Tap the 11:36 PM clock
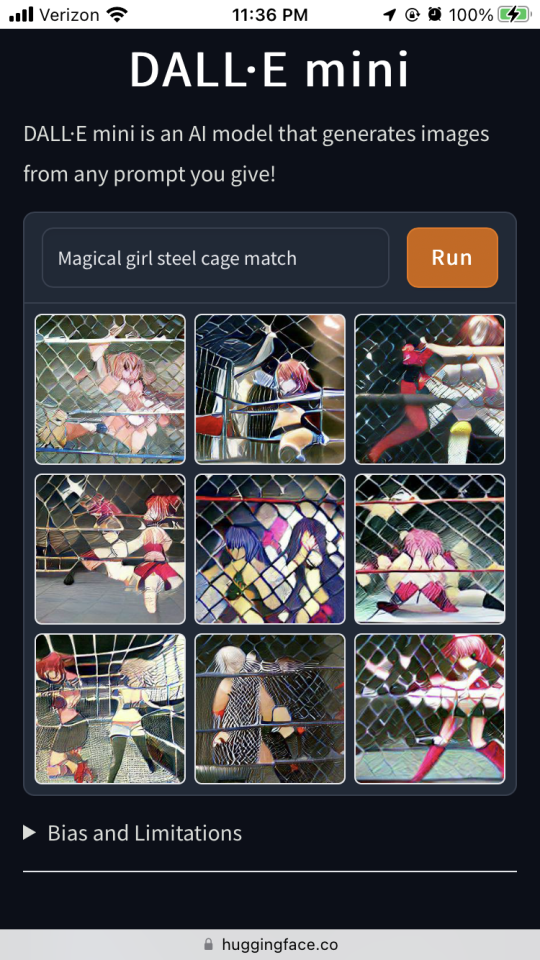540x960 pixels. pos(270,15)
